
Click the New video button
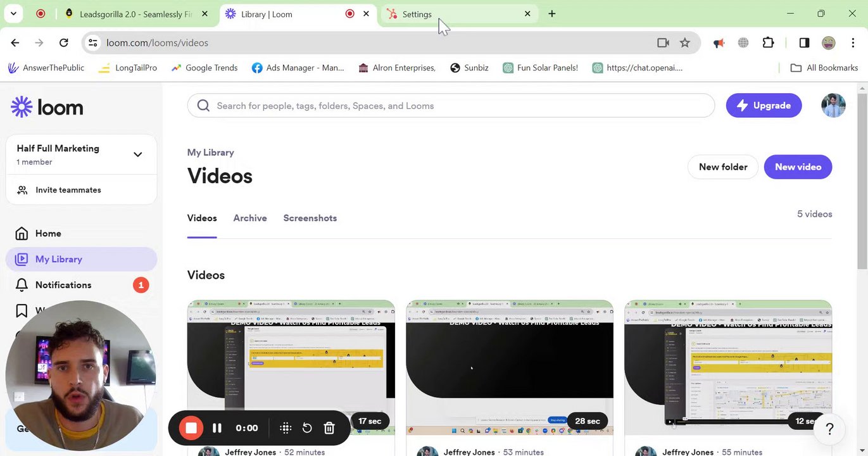(x=798, y=167)
